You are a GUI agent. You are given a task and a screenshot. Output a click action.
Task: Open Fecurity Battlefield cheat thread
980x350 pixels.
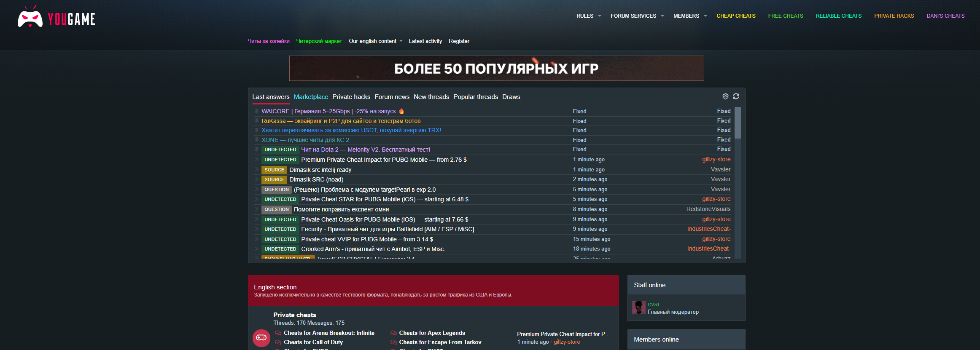point(388,229)
